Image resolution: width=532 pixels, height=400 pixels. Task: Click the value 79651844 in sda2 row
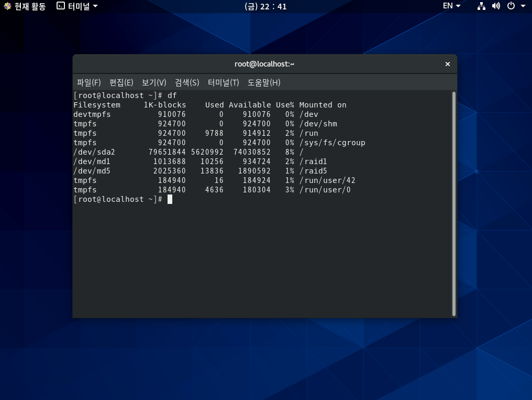(167, 152)
